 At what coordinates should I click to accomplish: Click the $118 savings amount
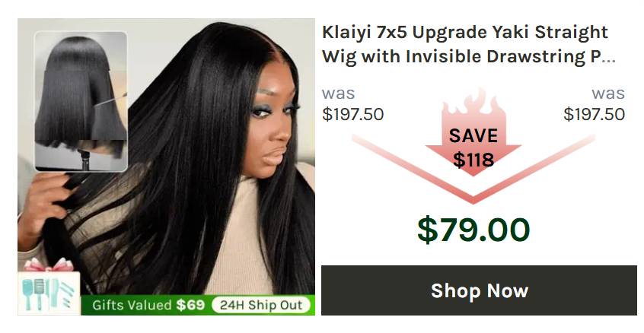[473, 160]
